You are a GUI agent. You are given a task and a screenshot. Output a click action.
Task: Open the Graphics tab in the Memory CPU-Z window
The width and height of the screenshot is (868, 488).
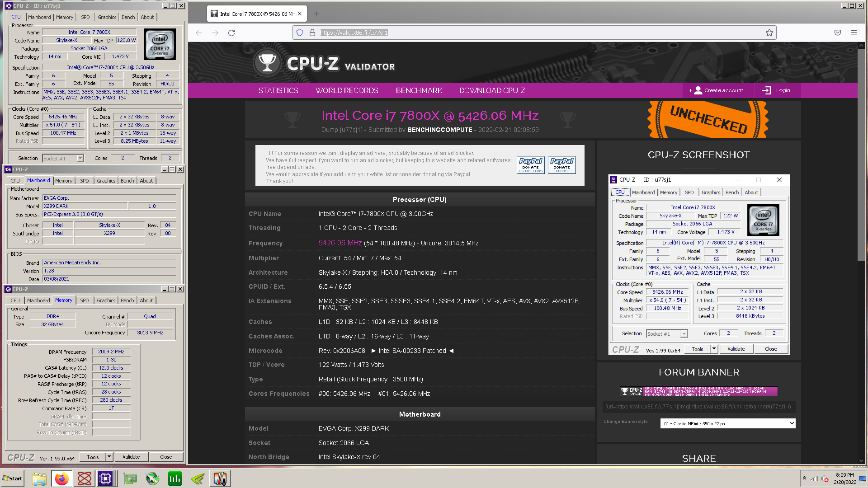[x=106, y=300]
